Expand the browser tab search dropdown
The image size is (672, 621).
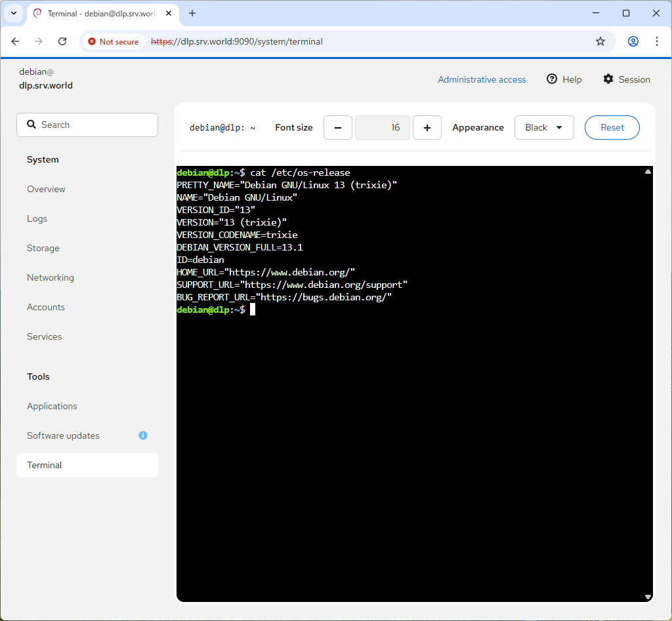[13, 13]
